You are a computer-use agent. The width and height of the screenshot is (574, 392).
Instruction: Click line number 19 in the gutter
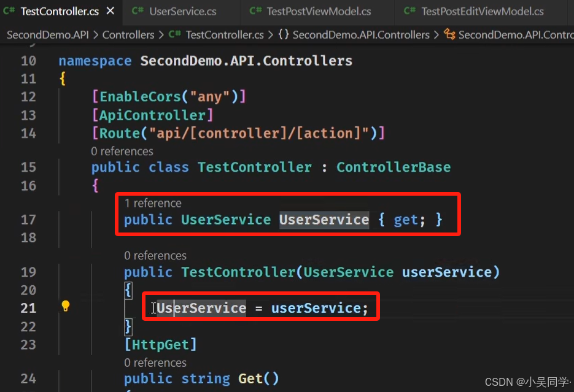pos(28,272)
